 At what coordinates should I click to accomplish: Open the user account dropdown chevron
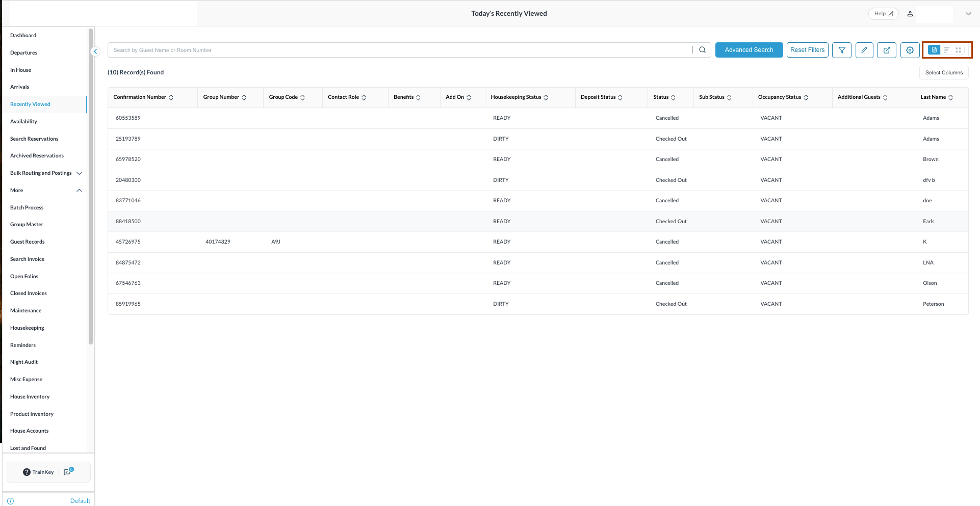[x=968, y=14]
